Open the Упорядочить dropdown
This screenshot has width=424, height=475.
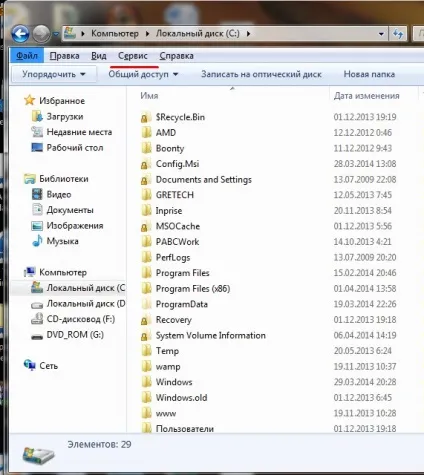point(54,74)
